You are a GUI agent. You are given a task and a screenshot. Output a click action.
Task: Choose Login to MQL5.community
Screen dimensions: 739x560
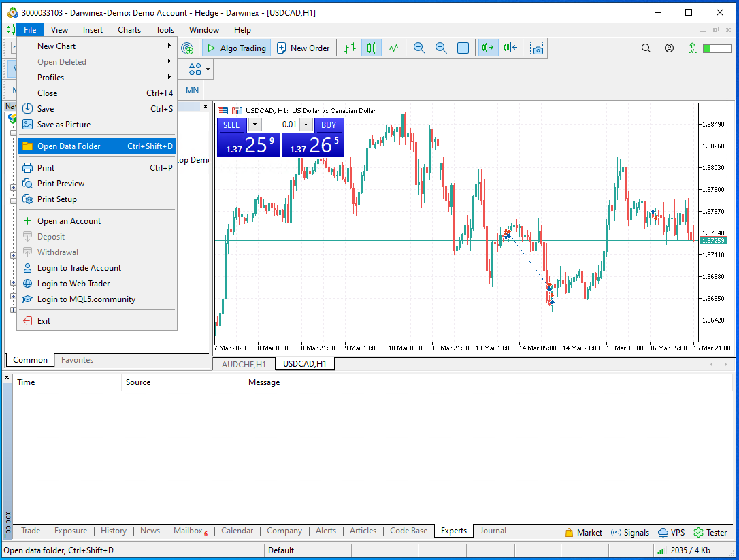coord(97,299)
